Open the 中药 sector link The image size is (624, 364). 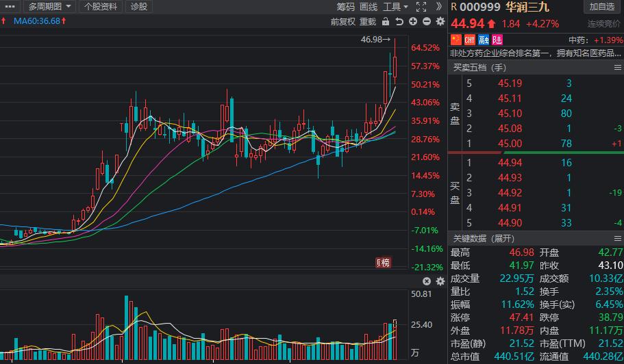[x=578, y=40]
